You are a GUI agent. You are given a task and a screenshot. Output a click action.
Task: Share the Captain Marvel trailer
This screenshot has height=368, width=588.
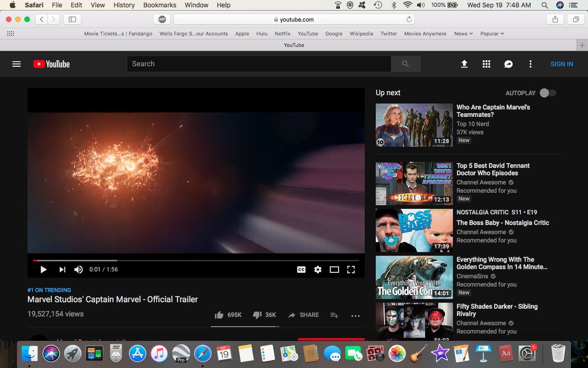303,315
